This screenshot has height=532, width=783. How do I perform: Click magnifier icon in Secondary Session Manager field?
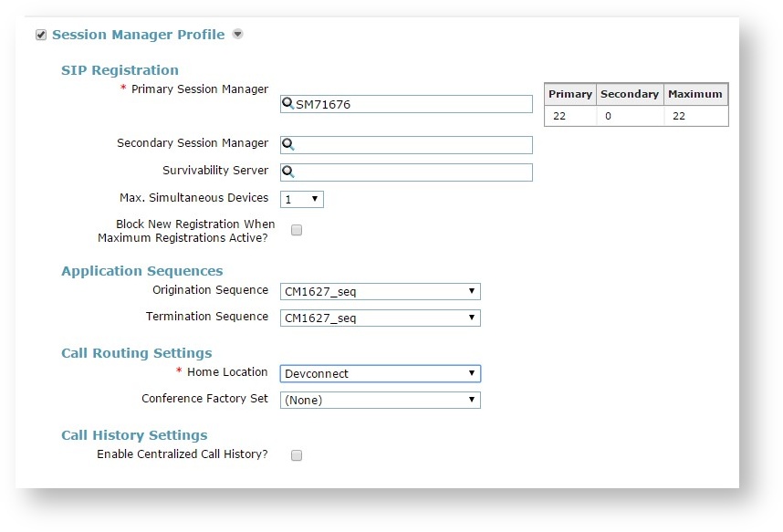point(287,145)
